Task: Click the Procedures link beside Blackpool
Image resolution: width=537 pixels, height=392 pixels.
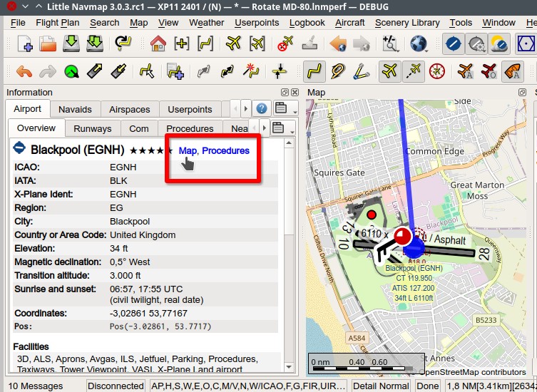Action: point(225,151)
